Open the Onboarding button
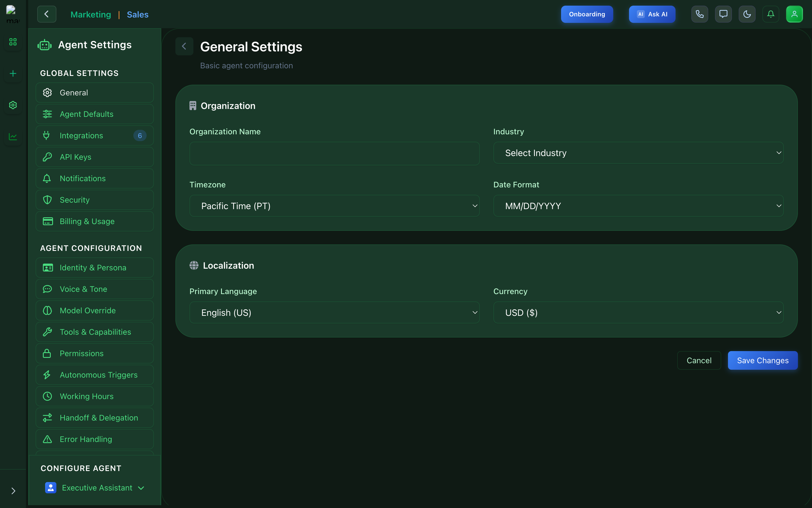 coord(587,14)
